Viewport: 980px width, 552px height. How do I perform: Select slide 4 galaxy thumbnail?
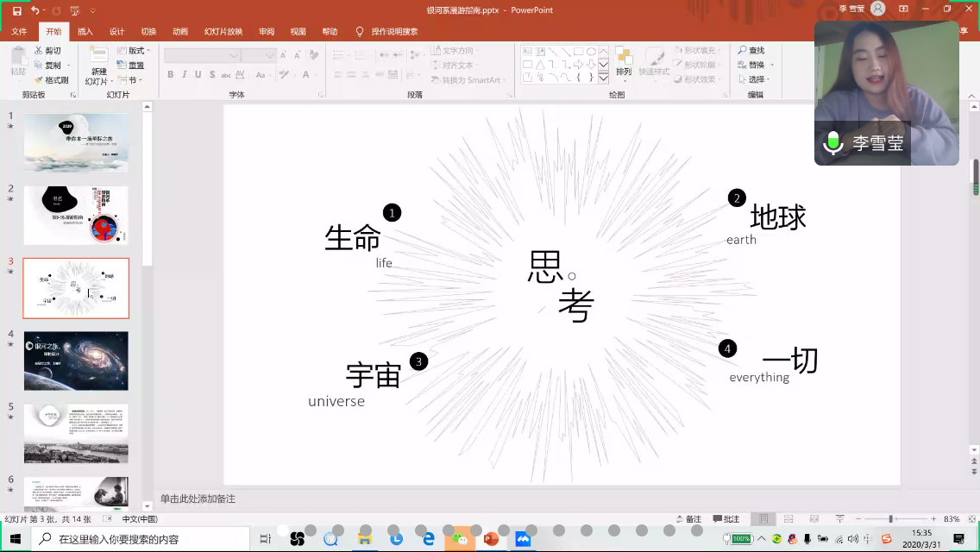click(76, 361)
